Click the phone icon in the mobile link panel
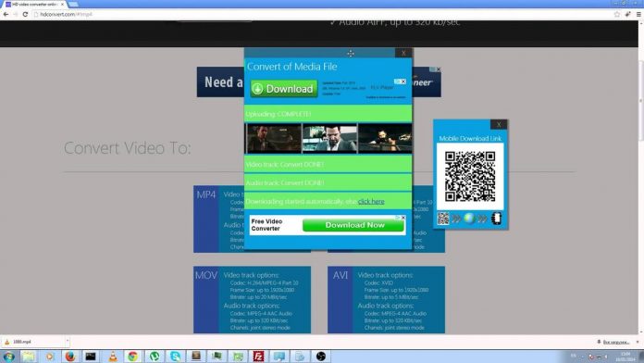 click(x=496, y=219)
